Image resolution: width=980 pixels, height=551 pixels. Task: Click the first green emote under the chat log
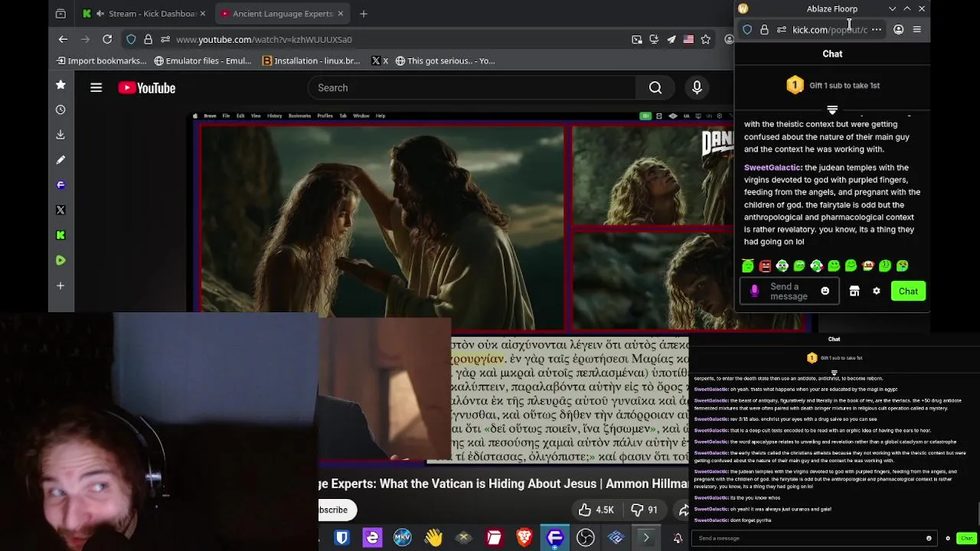point(748,266)
